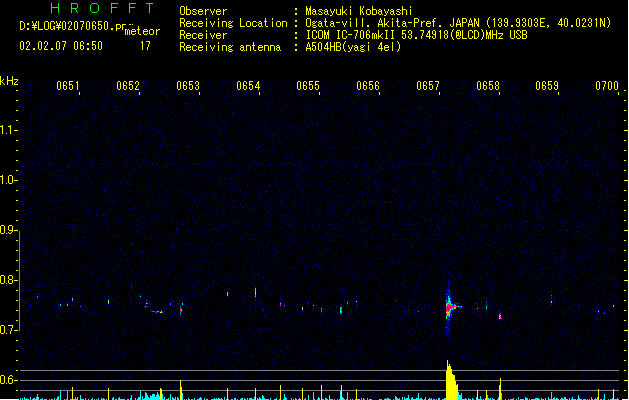Click the 0.9 kHz frequency label

[8, 230]
